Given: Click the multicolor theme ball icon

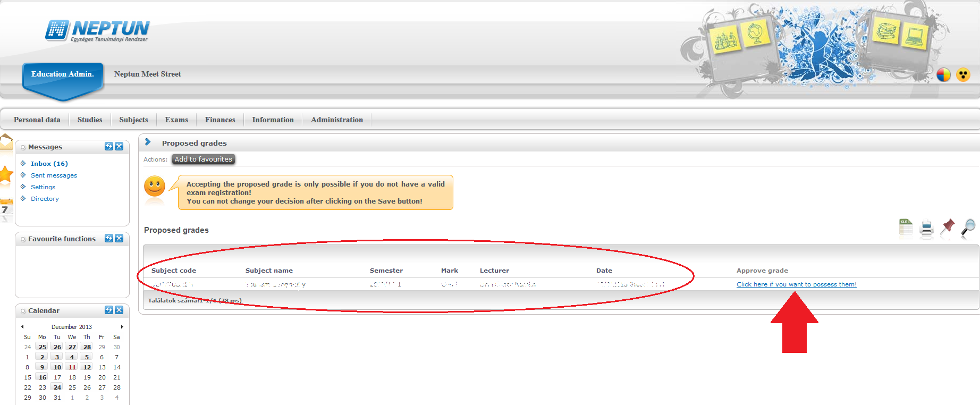Looking at the screenshot, I should (x=944, y=75).
